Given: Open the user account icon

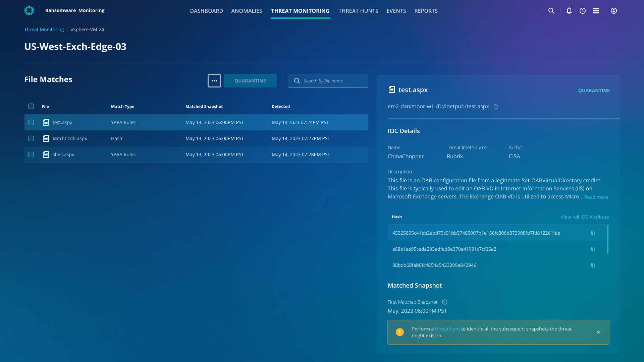Looking at the screenshot, I should [x=614, y=11].
